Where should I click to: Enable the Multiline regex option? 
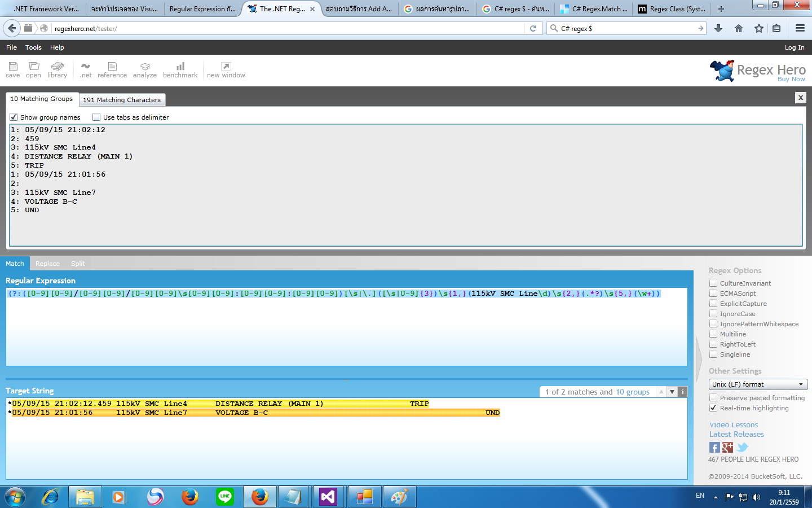[x=713, y=334]
